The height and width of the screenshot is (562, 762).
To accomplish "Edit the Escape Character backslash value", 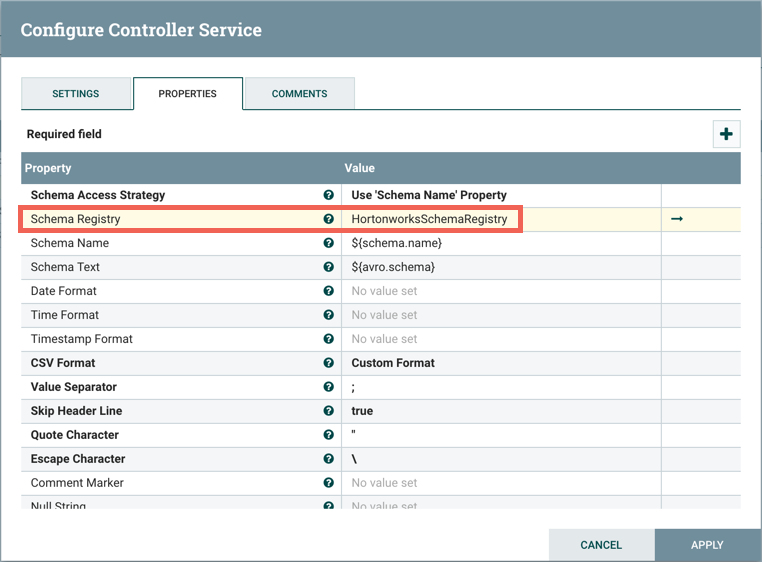I will tap(501, 458).
